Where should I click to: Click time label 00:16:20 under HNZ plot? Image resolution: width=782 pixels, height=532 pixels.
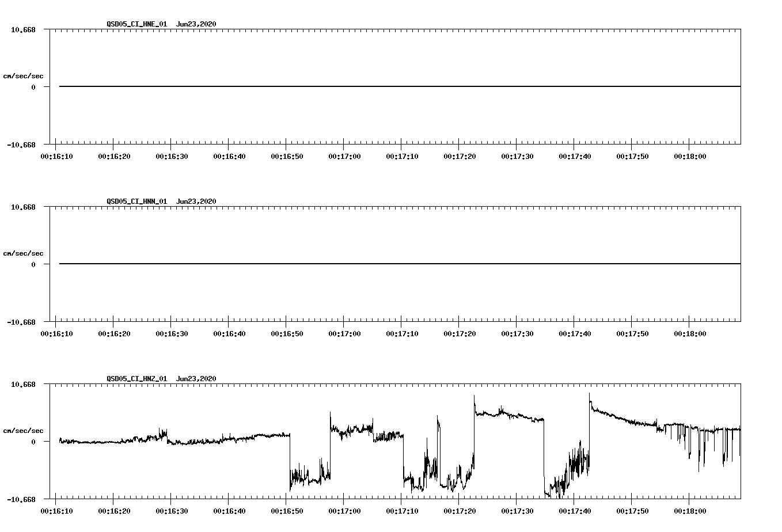point(114,511)
